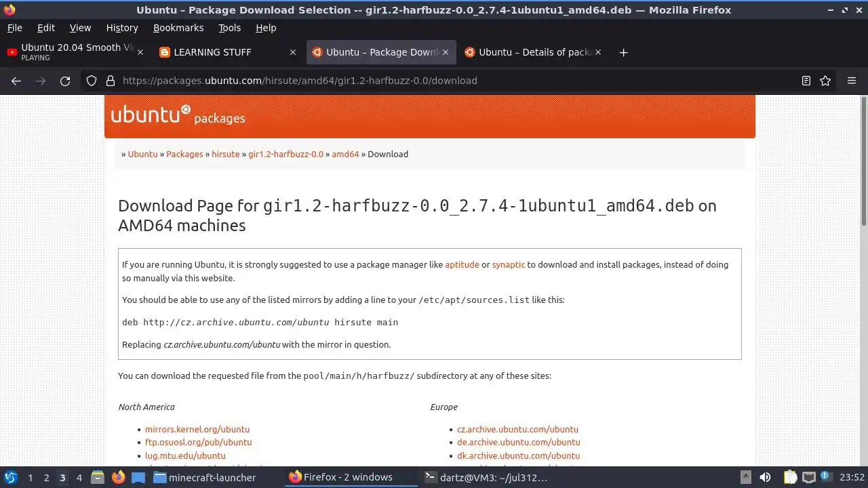Open file manager icon in taskbar
868x488 pixels.
98,477
